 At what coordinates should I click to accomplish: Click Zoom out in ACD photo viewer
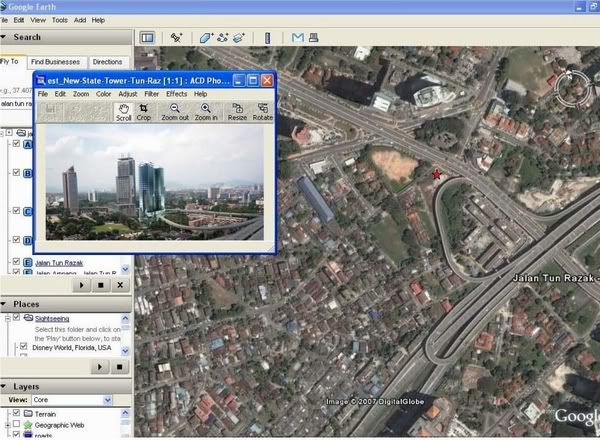point(175,111)
